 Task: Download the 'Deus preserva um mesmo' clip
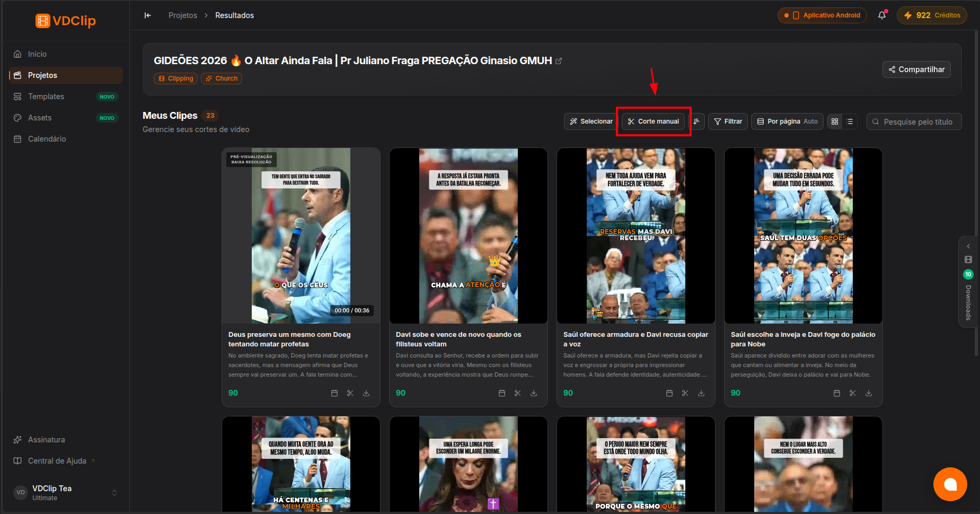pyautogui.click(x=366, y=393)
